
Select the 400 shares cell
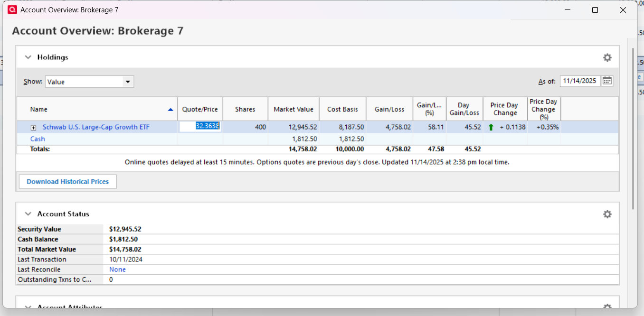pos(246,127)
